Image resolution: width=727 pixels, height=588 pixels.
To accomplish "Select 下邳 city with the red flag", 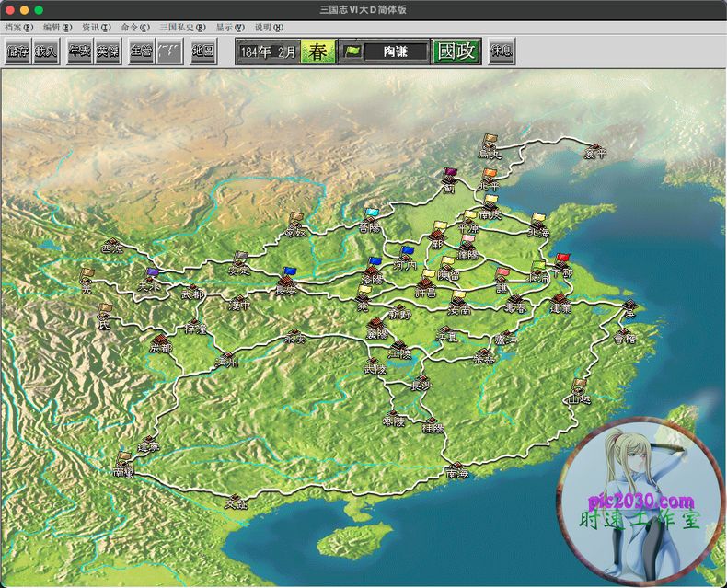I will click(x=562, y=266).
